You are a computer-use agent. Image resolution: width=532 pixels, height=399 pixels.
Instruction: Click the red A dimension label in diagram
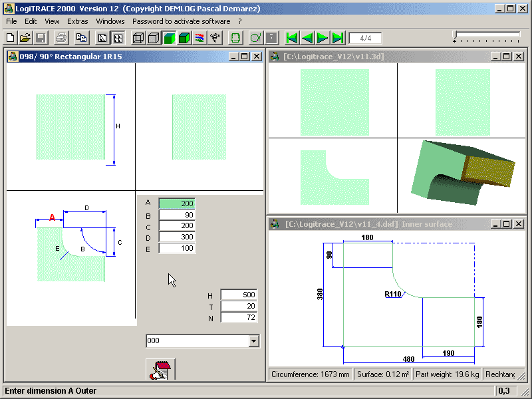click(52, 217)
